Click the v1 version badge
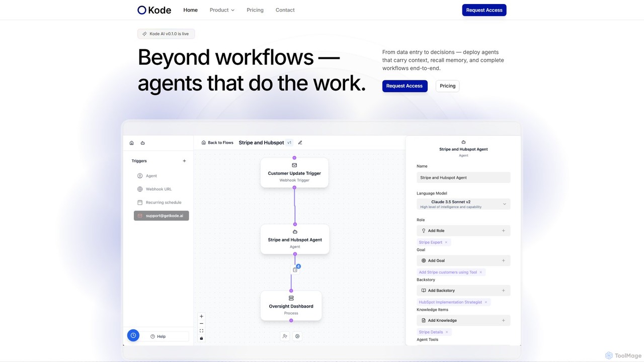 [289, 143]
